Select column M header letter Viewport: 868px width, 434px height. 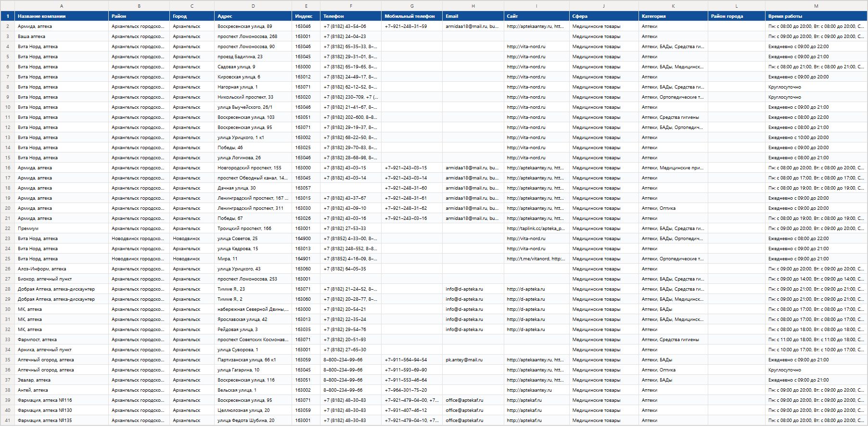coord(816,6)
